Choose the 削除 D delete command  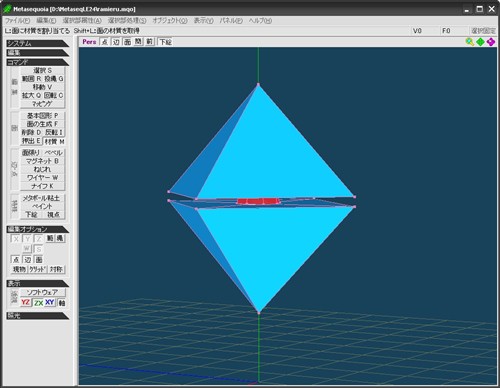pyautogui.click(x=31, y=132)
